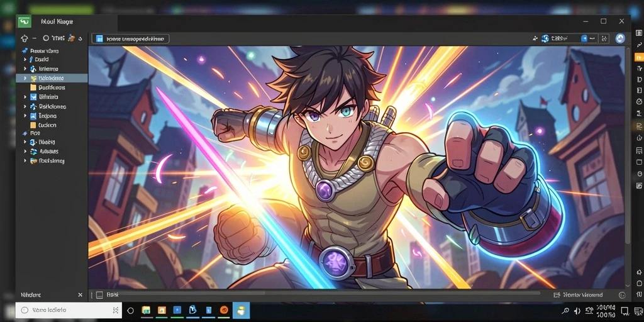Click the green app logo in the title bar
This screenshot has height=322, width=644.
click(25, 21)
